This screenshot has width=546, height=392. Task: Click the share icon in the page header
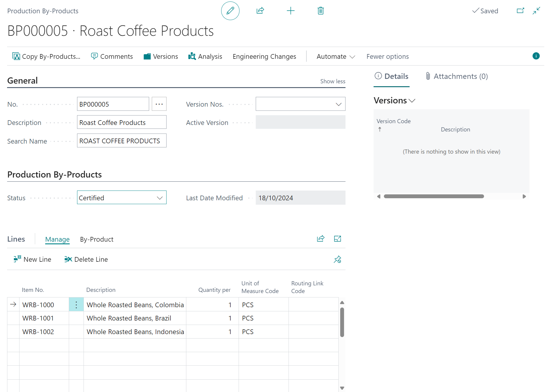260,11
